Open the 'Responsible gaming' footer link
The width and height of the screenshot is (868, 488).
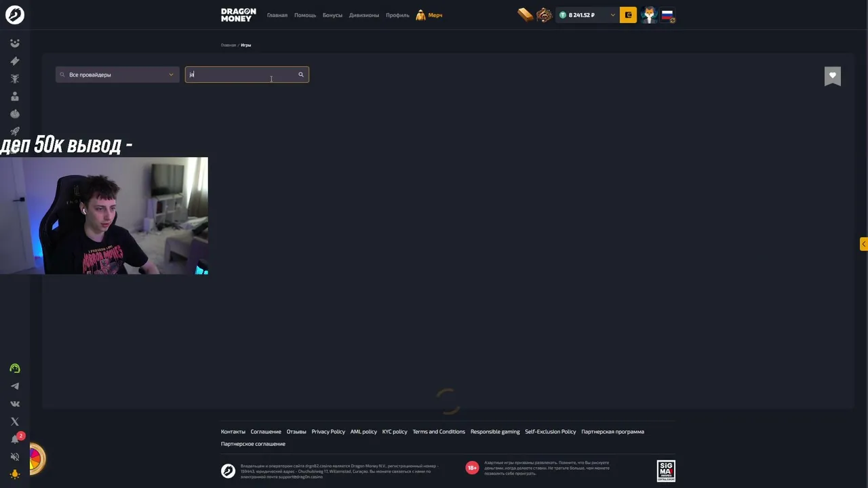pos(495,432)
